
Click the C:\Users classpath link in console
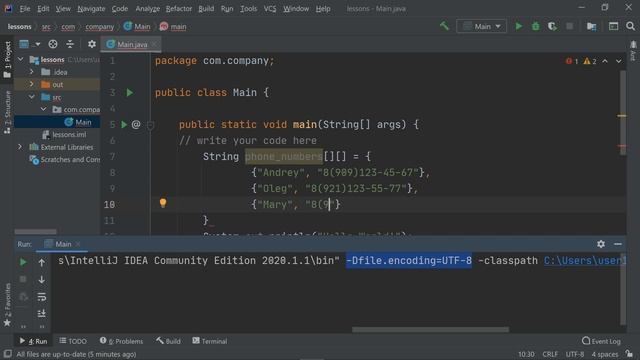click(x=584, y=260)
